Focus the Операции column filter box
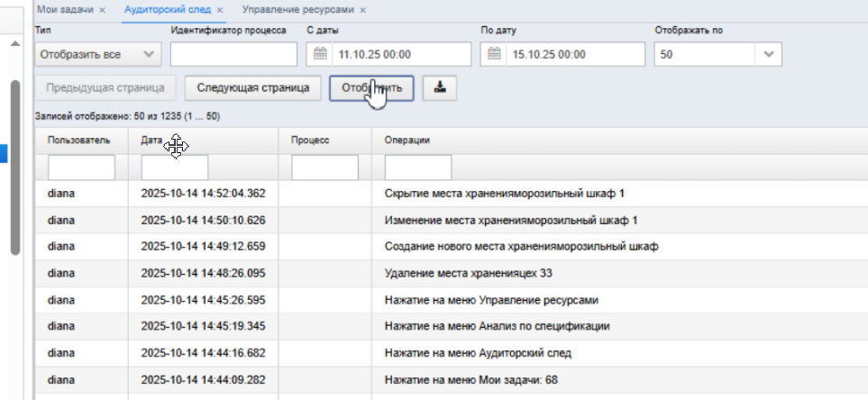Image resolution: width=868 pixels, height=400 pixels. tap(418, 167)
